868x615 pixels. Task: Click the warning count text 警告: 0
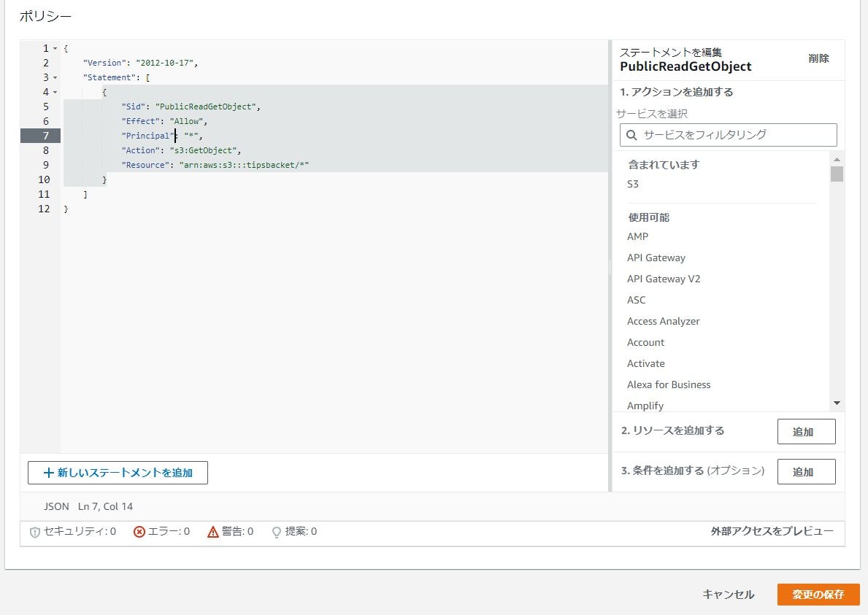click(x=237, y=532)
